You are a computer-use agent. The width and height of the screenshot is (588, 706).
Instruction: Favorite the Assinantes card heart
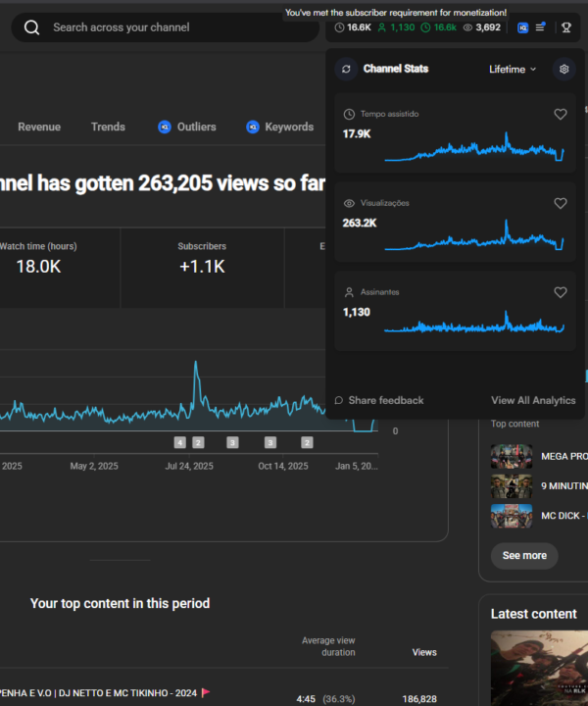[561, 292]
